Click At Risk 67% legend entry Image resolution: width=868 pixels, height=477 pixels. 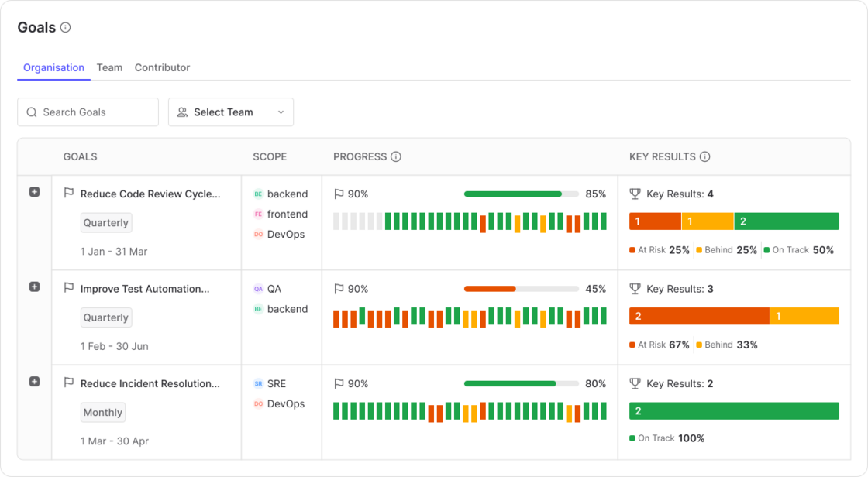(x=660, y=345)
